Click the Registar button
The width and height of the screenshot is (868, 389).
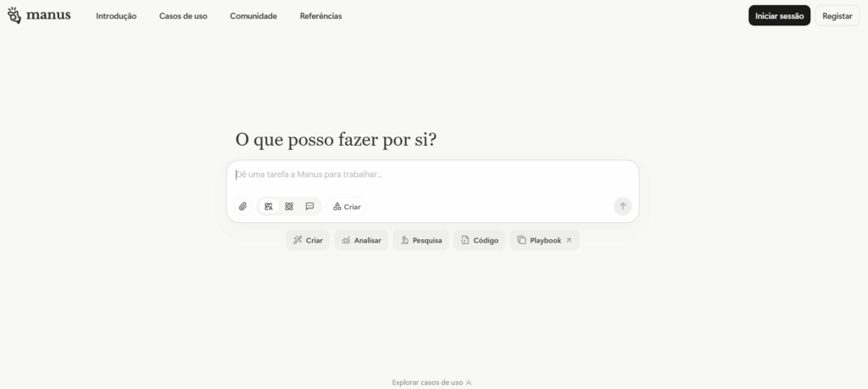coord(837,16)
